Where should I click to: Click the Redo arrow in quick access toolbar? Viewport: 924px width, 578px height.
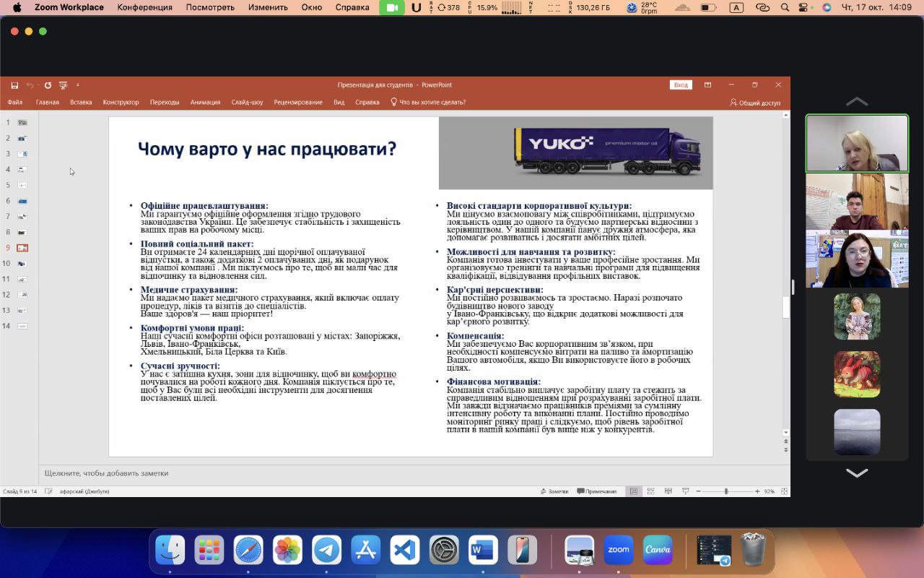(48, 85)
